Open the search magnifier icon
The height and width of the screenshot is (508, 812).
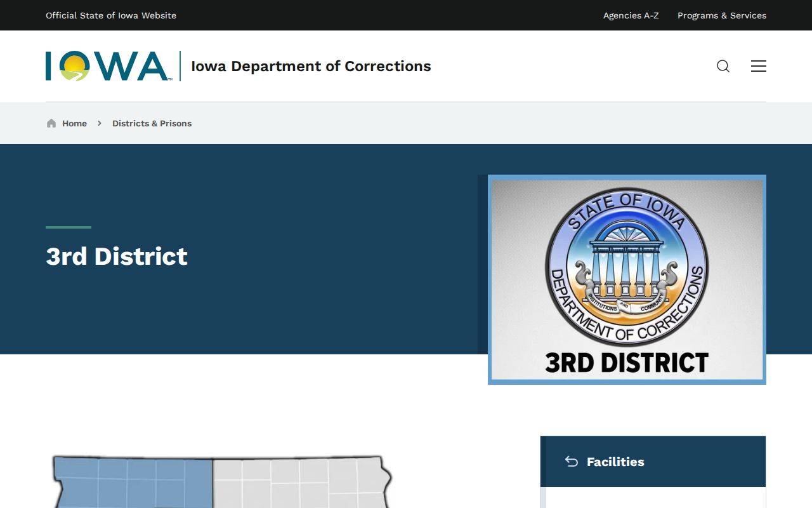723,66
